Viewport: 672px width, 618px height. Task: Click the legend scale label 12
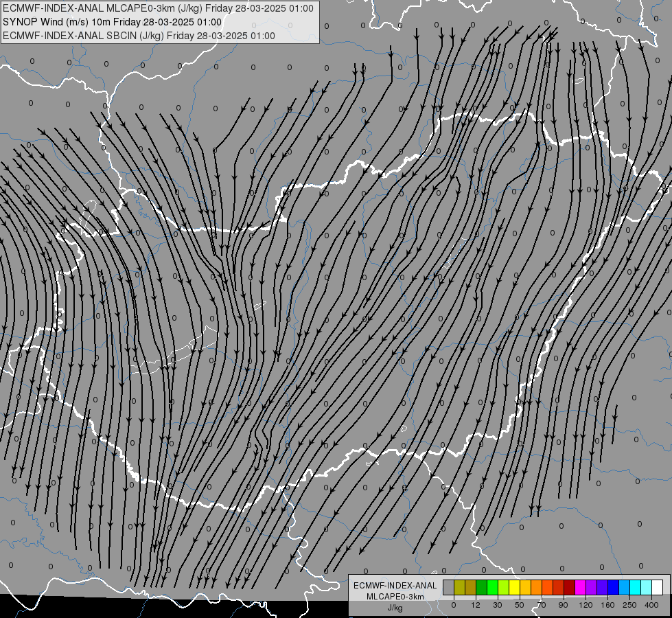pyautogui.click(x=476, y=605)
